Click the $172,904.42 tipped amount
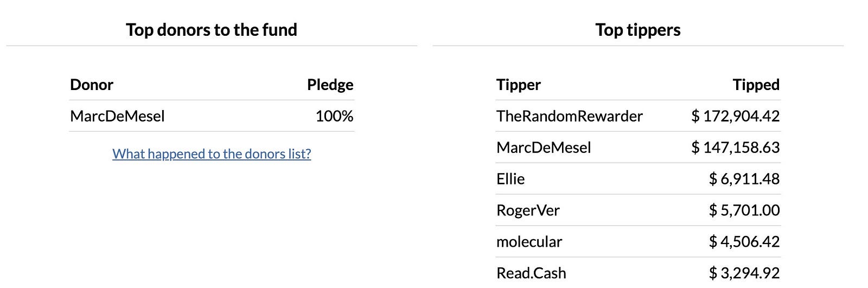Screen dimensions: 868x288 pos(736,116)
